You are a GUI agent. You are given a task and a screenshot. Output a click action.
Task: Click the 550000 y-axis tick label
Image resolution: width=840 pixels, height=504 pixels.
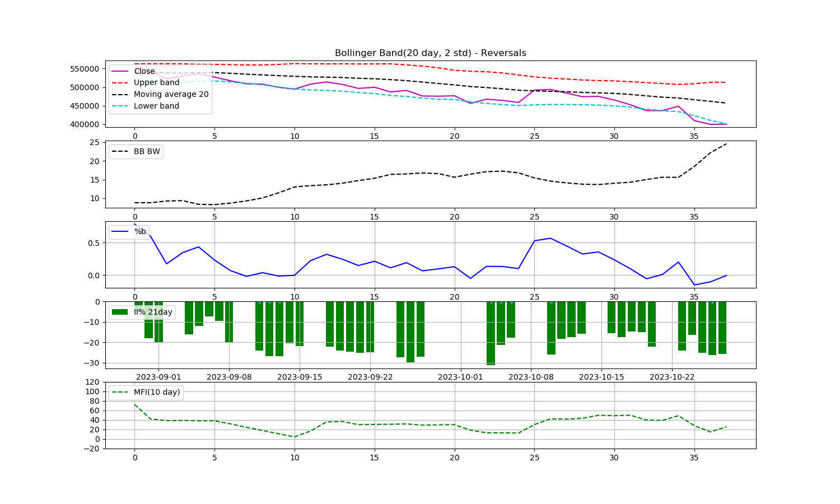pyautogui.click(x=84, y=69)
